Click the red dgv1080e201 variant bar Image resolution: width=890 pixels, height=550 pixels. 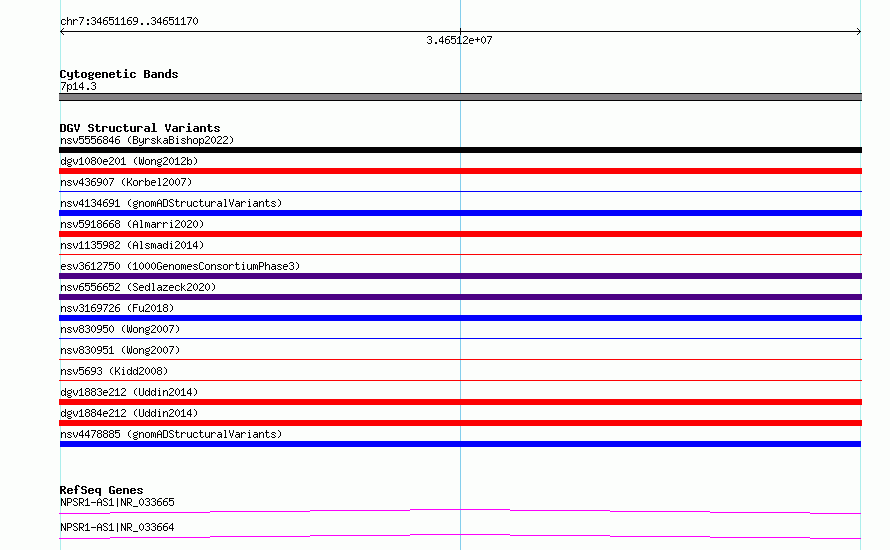460,171
